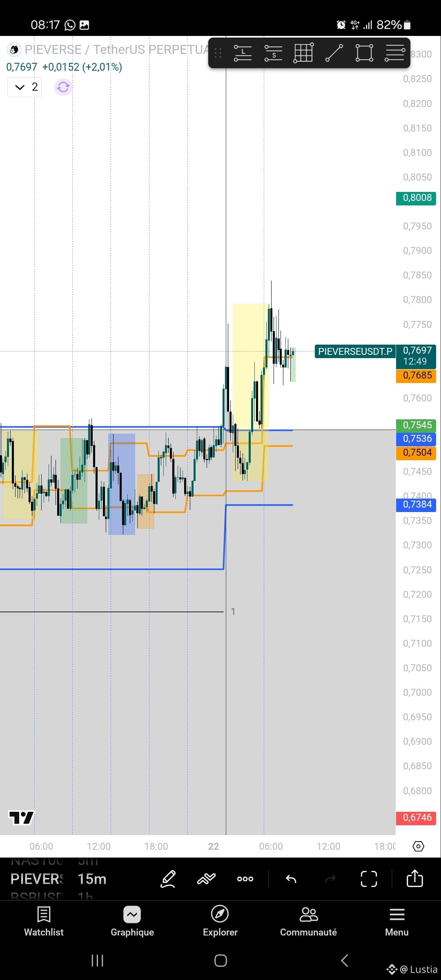This screenshot has height=980, width=441.
Task: Redo the chart action
Action: (x=330, y=879)
